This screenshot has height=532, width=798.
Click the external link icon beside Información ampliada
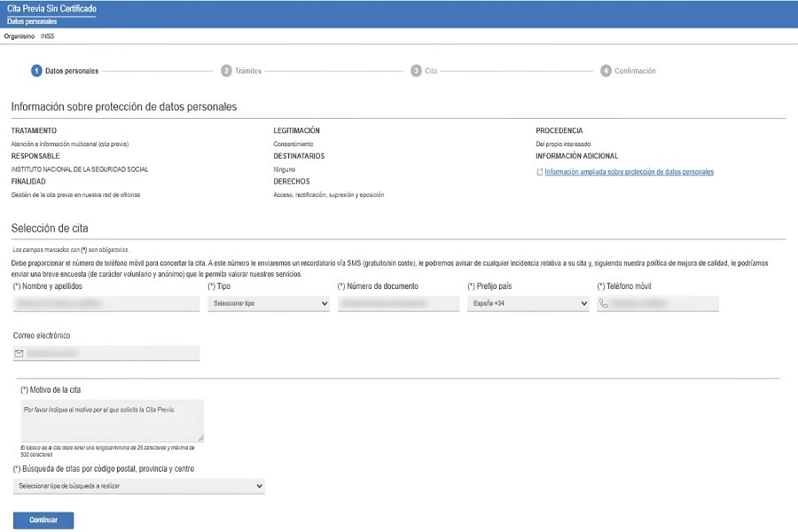539,172
